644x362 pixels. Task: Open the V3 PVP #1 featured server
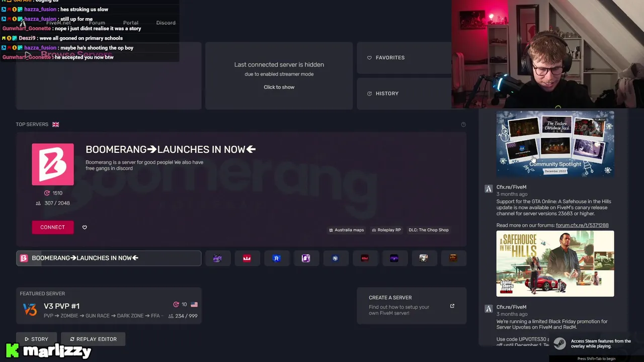[x=109, y=306]
